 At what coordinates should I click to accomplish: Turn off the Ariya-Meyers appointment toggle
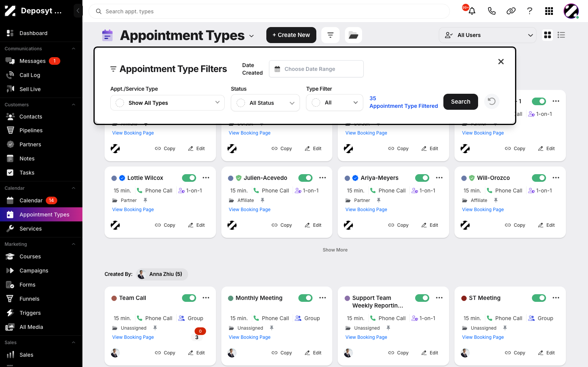point(422,178)
